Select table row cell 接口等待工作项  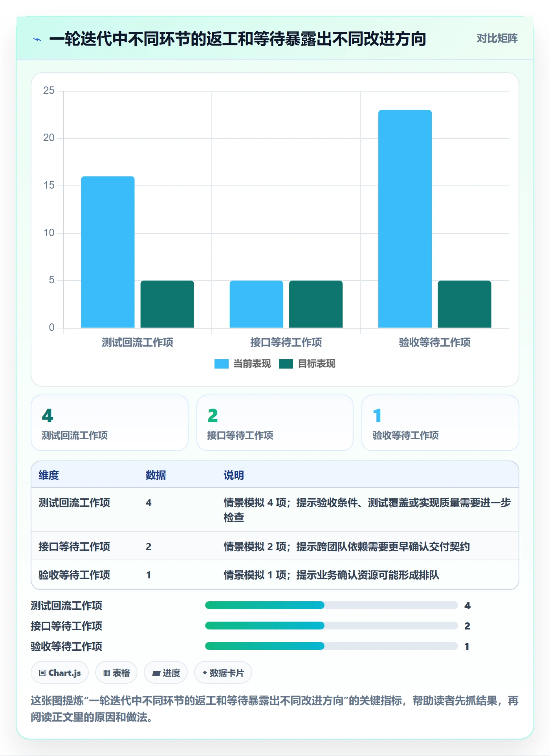coord(74,547)
